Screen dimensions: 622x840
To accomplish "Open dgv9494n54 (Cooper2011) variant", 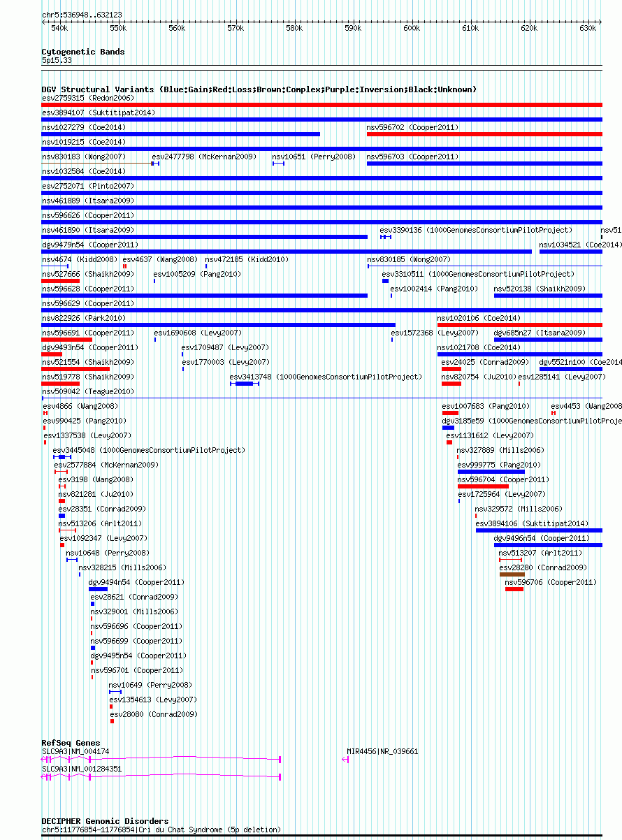I will (136, 582).
